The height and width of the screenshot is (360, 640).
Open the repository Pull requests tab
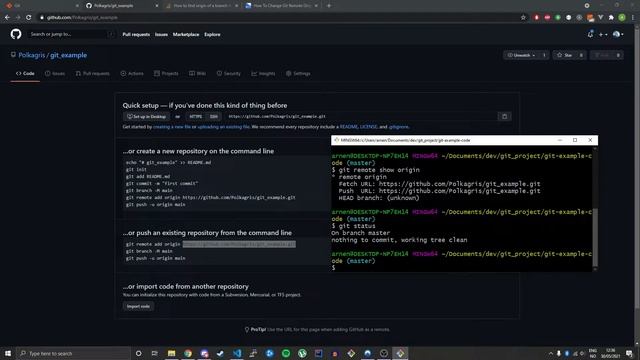pyautogui.click(x=93, y=73)
